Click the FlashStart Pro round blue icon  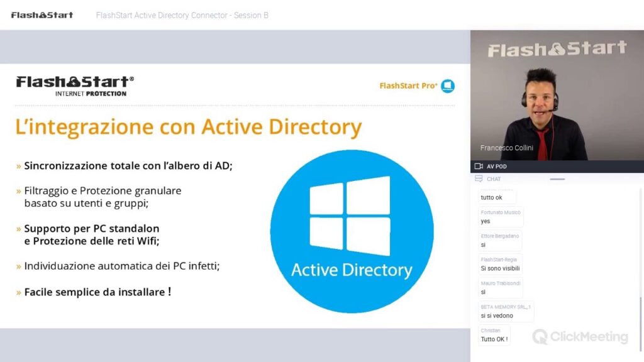coord(448,85)
